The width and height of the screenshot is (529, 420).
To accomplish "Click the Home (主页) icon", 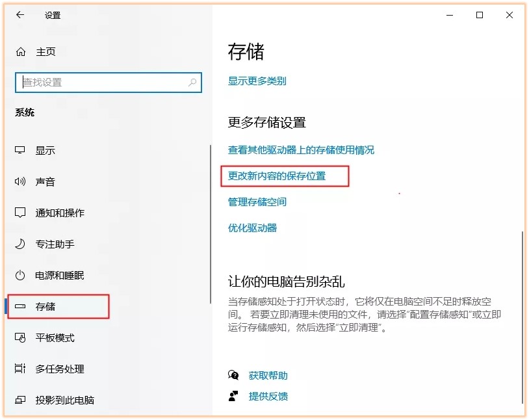I will tap(21, 52).
